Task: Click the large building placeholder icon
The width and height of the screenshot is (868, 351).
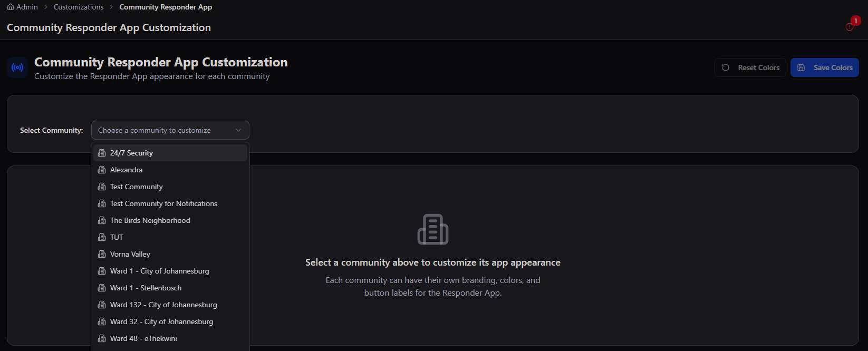Action: tap(433, 229)
